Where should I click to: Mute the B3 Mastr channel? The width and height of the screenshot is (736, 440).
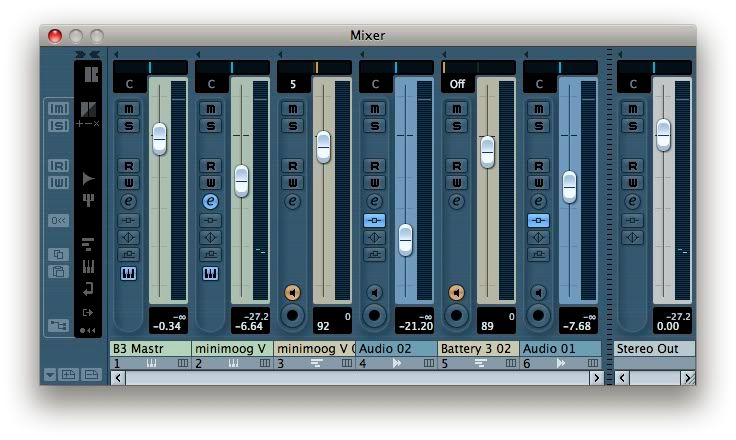(129, 109)
